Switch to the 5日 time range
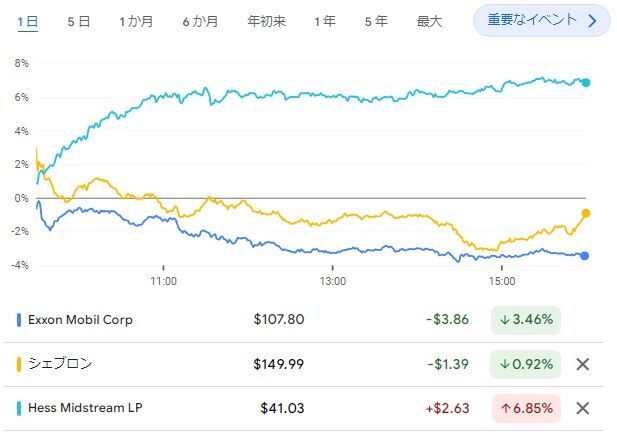 click(78, 20)
